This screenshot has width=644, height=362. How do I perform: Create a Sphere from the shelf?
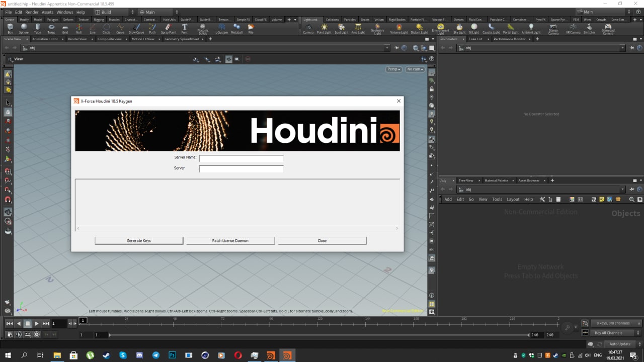24,29
